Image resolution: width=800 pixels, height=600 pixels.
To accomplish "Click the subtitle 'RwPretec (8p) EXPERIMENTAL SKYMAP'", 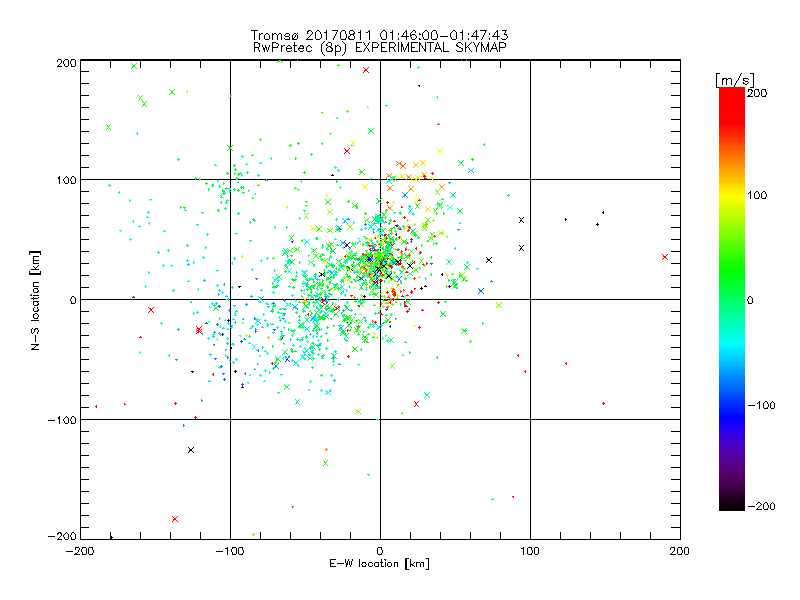I will coord(380,47).
